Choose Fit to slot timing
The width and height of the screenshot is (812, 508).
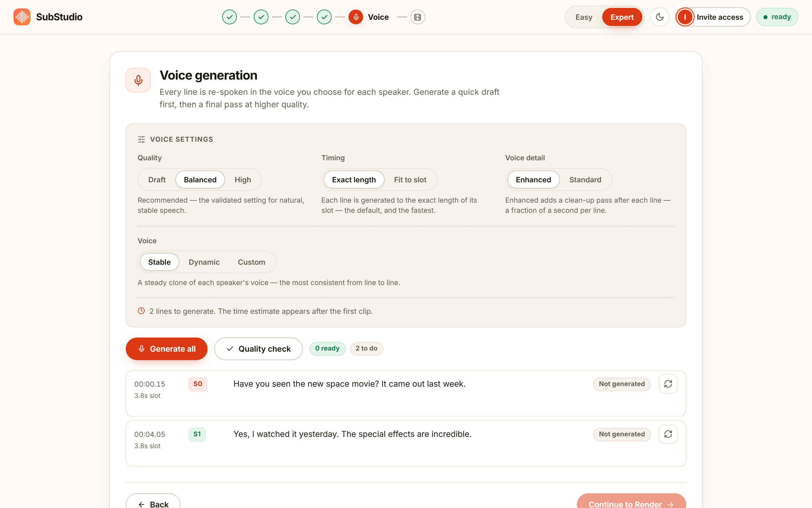click(410, 179)
